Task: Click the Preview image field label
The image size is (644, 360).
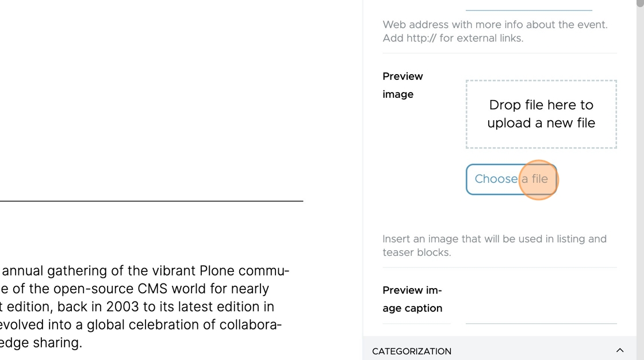Action: 402,85
